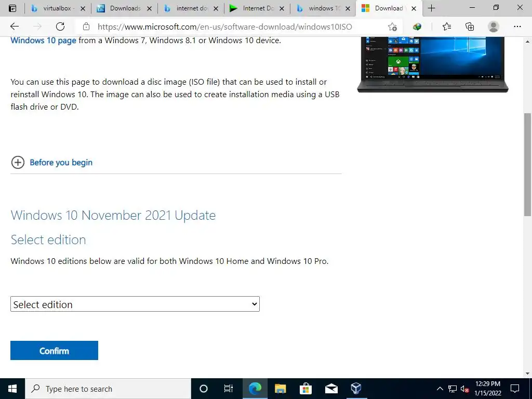Open Mail app from taskbar
Viewport: 532px width, 399px height.
click(x=331, y=389)
